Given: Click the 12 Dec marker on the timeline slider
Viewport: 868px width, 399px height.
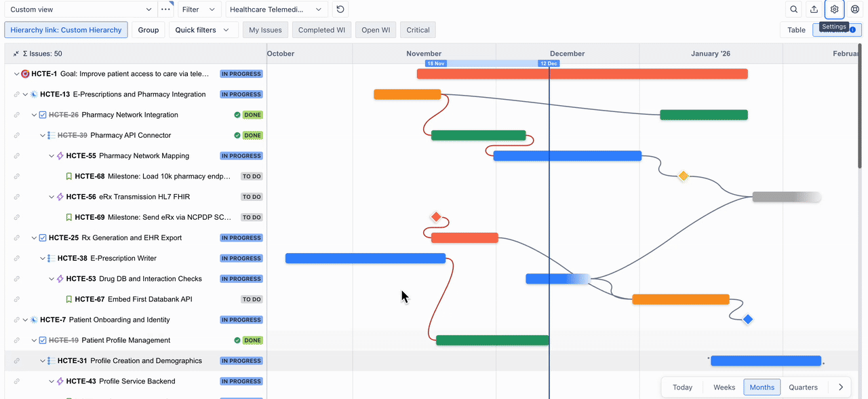Looking at the screenshot, I should pos(548,62).
